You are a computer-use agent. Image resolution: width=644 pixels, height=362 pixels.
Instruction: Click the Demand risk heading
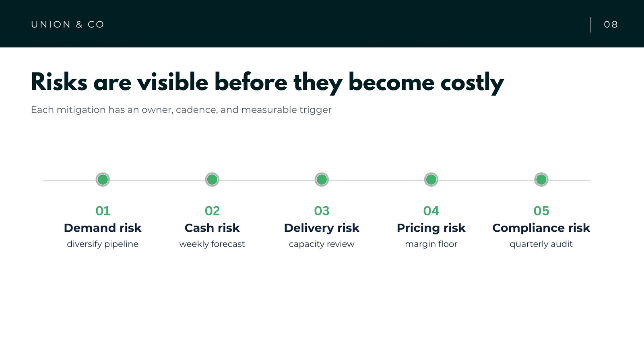click(x=103, y=228)
